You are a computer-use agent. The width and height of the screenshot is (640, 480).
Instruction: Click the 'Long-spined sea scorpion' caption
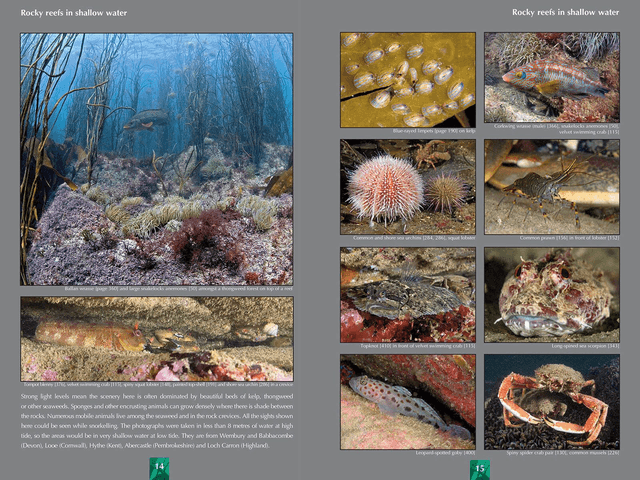pos(585,346)
